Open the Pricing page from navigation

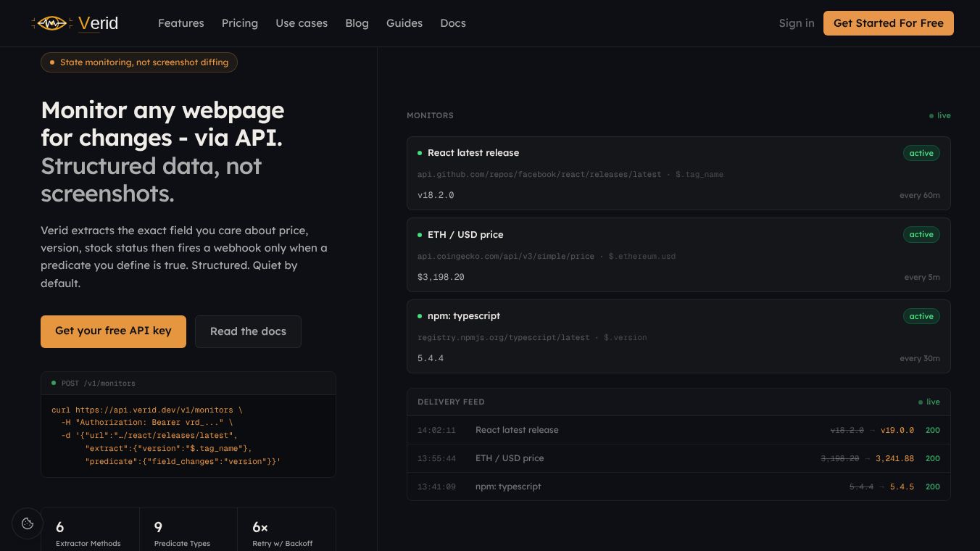240,23
